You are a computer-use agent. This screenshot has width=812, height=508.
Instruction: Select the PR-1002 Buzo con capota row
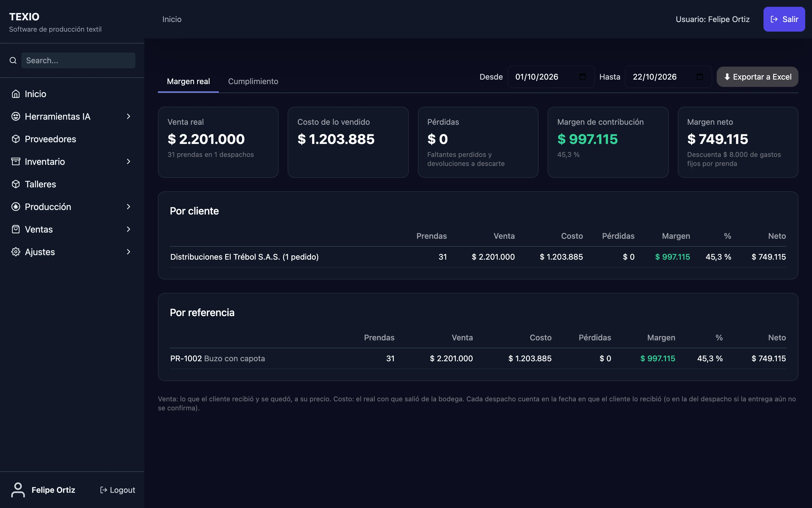pos(478,358)
